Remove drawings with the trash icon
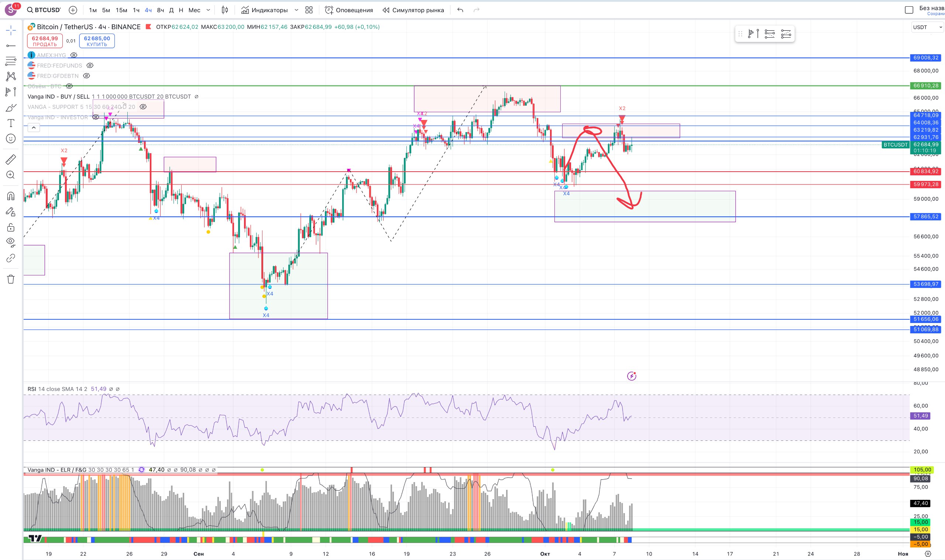 11,279
